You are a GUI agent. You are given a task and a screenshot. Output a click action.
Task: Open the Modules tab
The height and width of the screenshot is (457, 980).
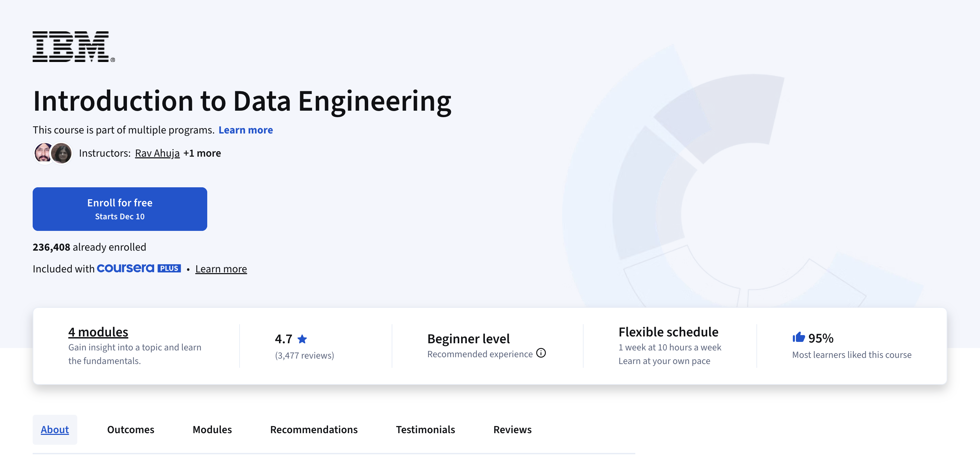212,429
